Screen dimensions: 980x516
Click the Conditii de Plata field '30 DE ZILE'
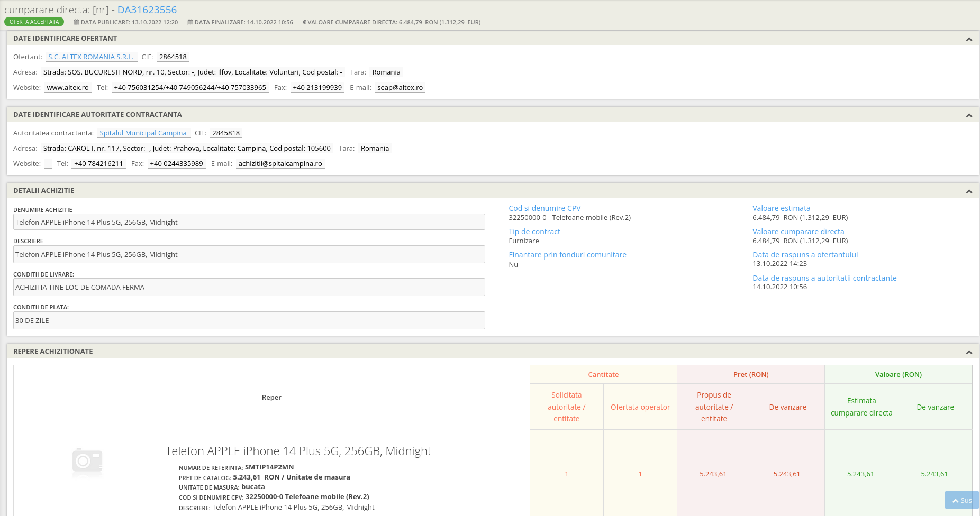pos(249,320)
